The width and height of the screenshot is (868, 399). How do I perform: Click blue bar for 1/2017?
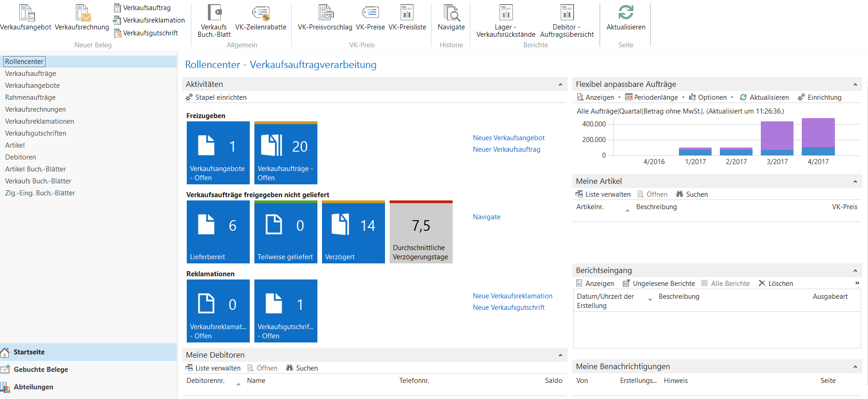(695, 153)
